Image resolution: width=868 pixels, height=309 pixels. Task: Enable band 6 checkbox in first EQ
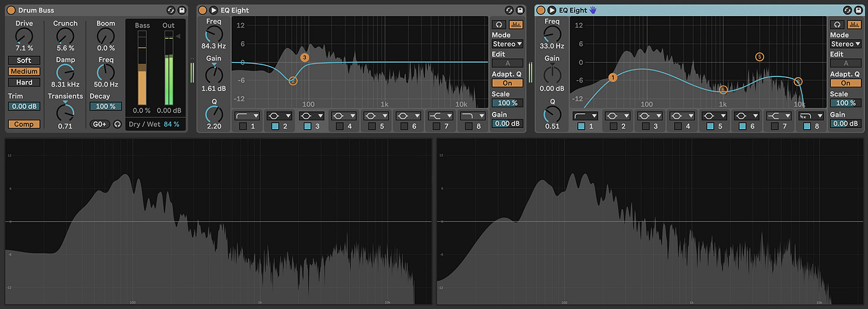[404, 126]
